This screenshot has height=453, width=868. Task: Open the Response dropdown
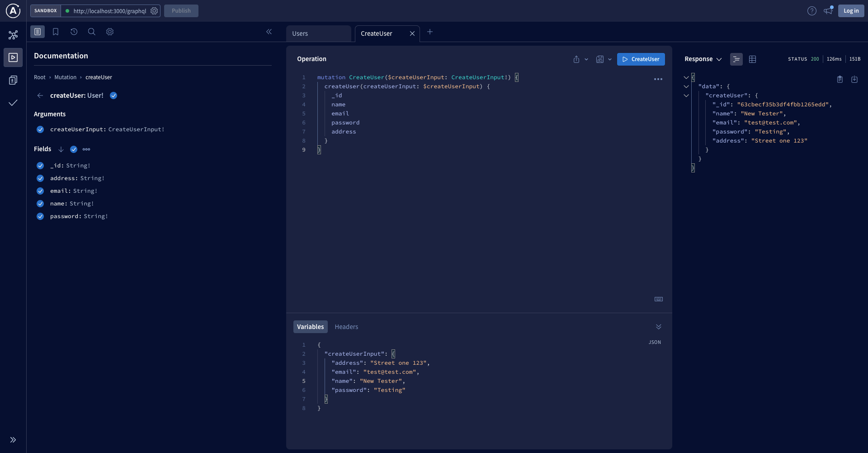point(703,59)
